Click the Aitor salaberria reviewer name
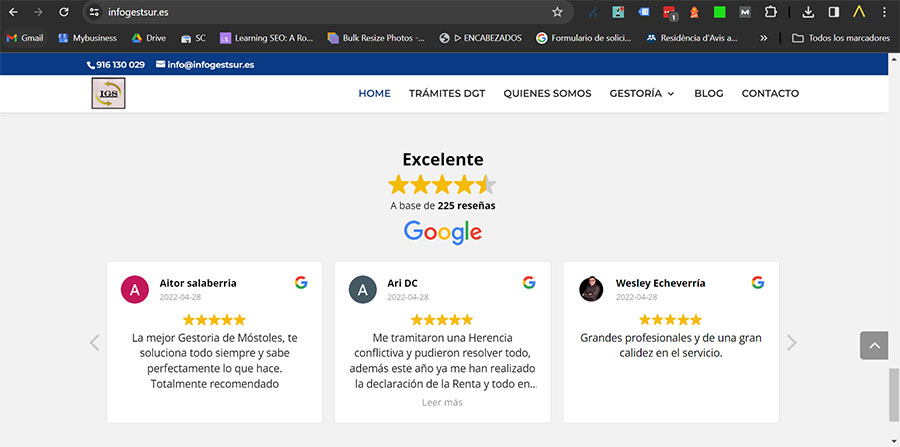Viewport: 900px width, 447px height. [x=198, y=283]
